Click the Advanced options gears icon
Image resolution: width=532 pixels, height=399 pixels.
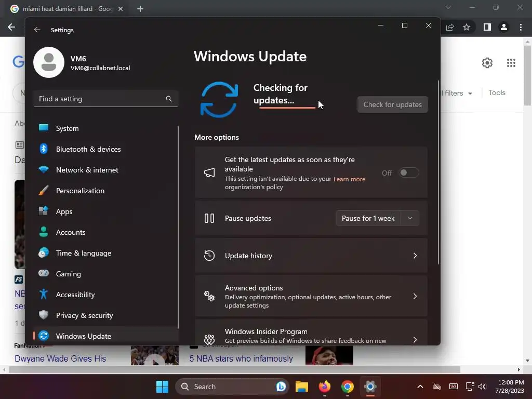tap(209, 296)
